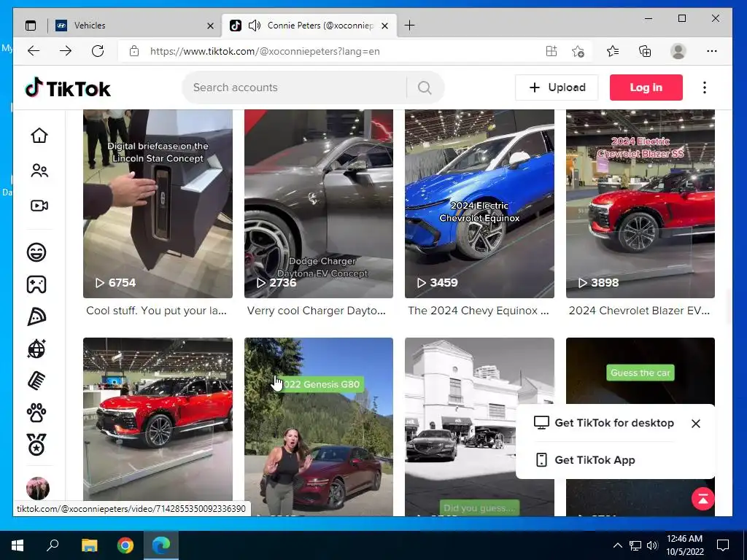Open the LIVE camera icon in sidebar
Image resolution: width=747 pixels, height=560 pixels.
click(39, 206)
